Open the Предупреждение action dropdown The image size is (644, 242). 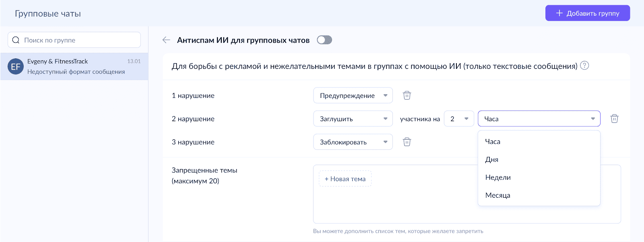tap(353, 95)
